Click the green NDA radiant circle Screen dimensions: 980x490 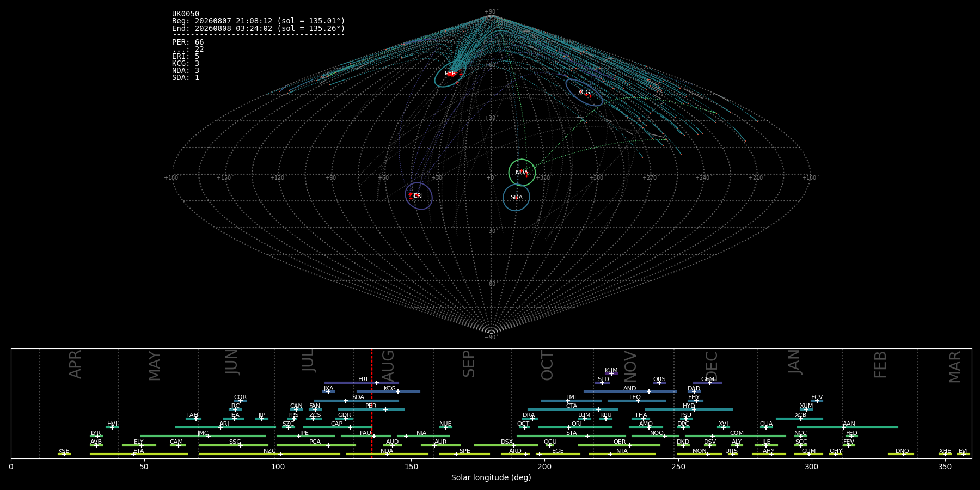click(x=522, y=173)
